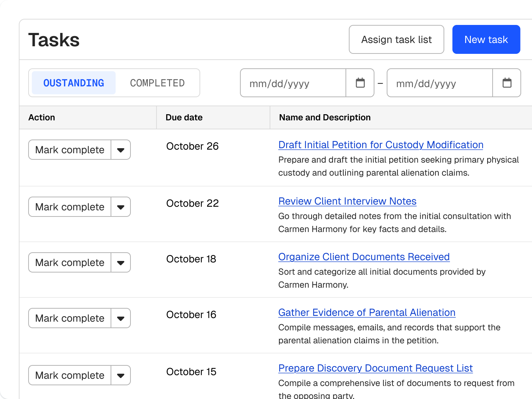The image size is (532, 399).
Task: Focus the end date mm/dd/yyyy field
Action: tap(440, 83)
